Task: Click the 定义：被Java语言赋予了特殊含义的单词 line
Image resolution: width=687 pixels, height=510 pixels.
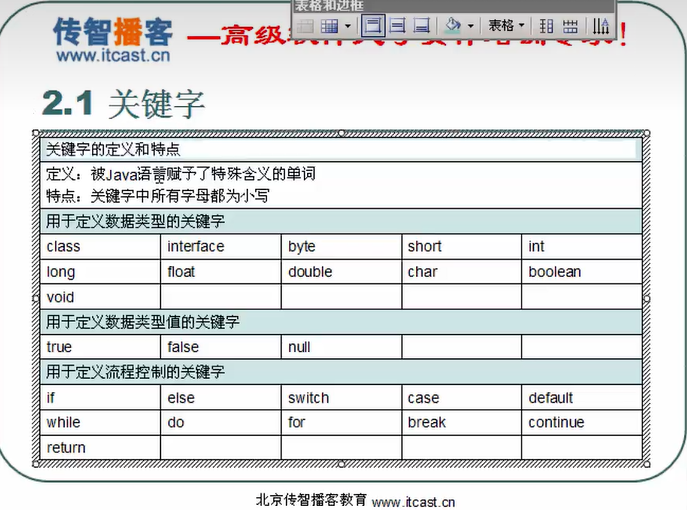Action: [181, 174]
